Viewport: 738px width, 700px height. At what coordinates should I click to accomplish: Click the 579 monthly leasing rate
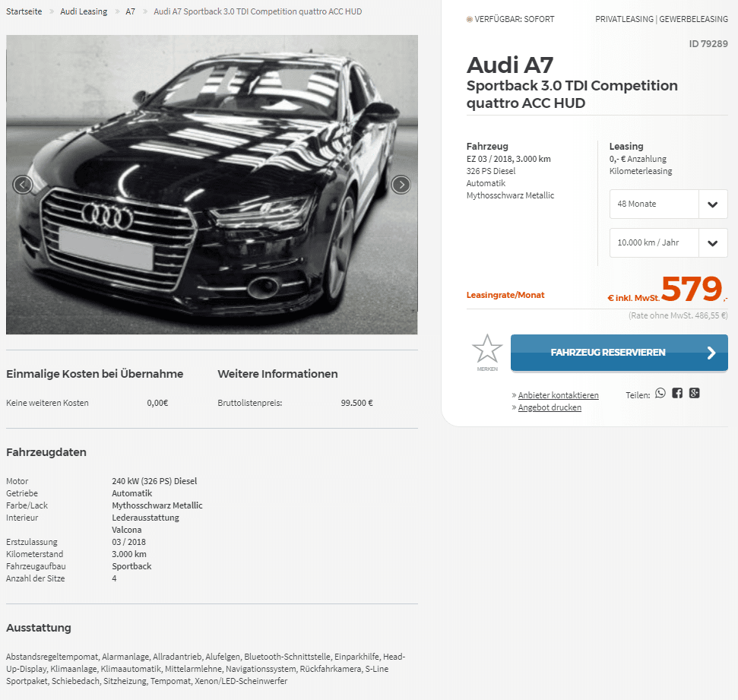pos(692,289)
